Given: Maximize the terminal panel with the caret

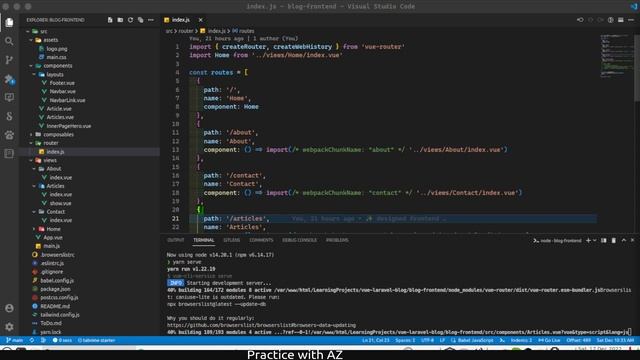Looking at the screenshot, I should click(624, 240).
